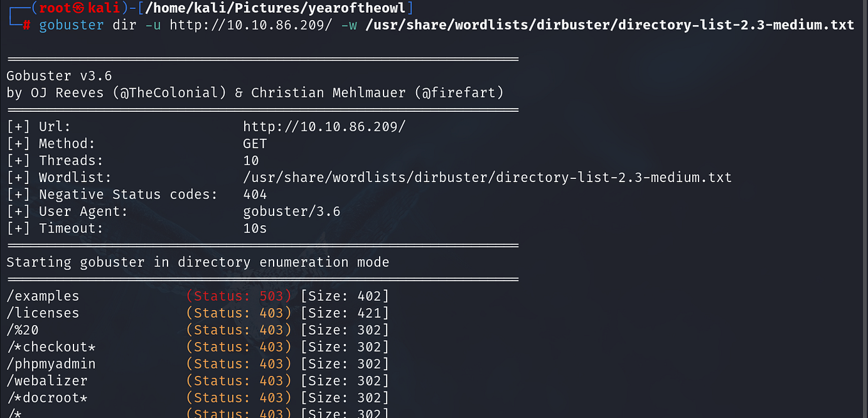Click the /*checkout* result entry
Screen dimensions: 868x418
[51, 346]
